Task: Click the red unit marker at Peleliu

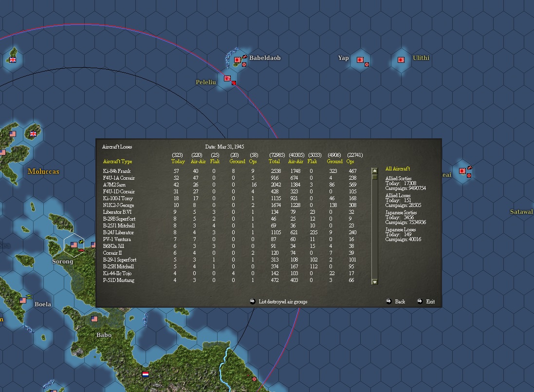Action: pos(234,83)
